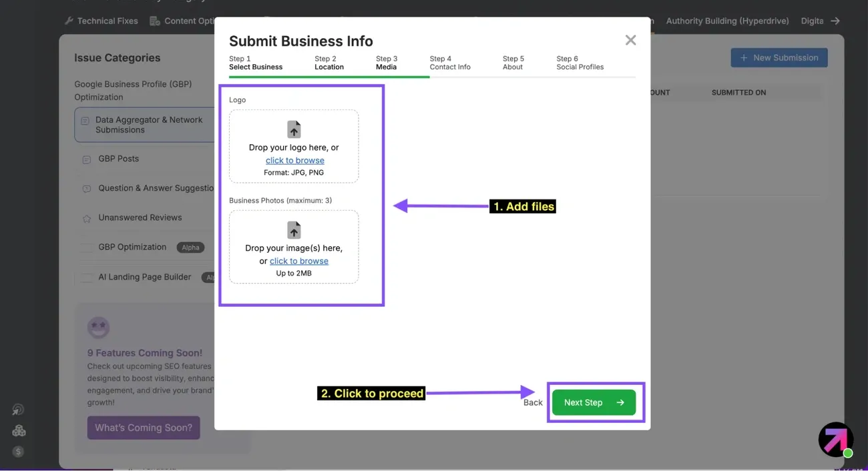Click the rocket icon in left rail
Screen dimensions: 868x471
(x=18, y=410)
